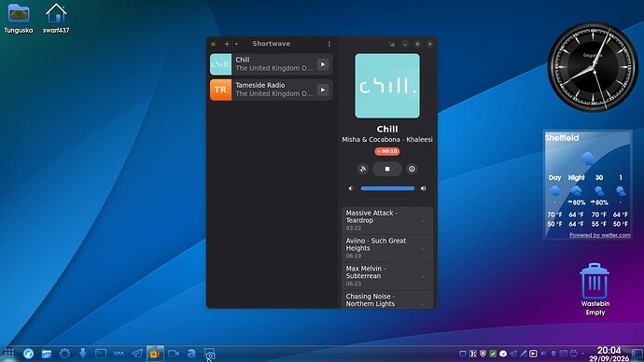Open the tray volume speaker icon
This screenshot has width=644, height=362.
[x=543, y=354]
